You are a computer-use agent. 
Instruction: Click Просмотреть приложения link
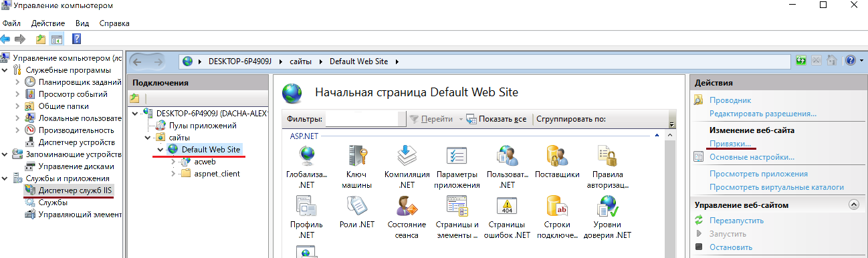point(758,174)
